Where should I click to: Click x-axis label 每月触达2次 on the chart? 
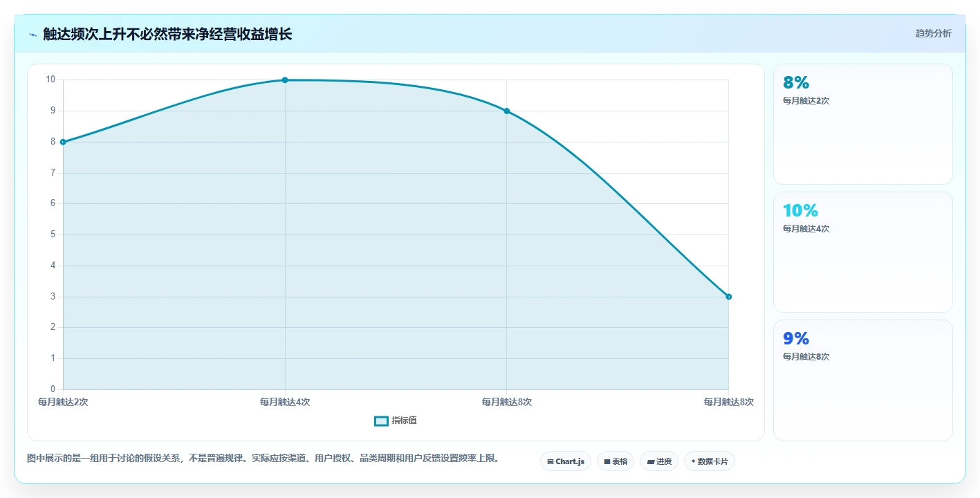click(x=63, y=402)
